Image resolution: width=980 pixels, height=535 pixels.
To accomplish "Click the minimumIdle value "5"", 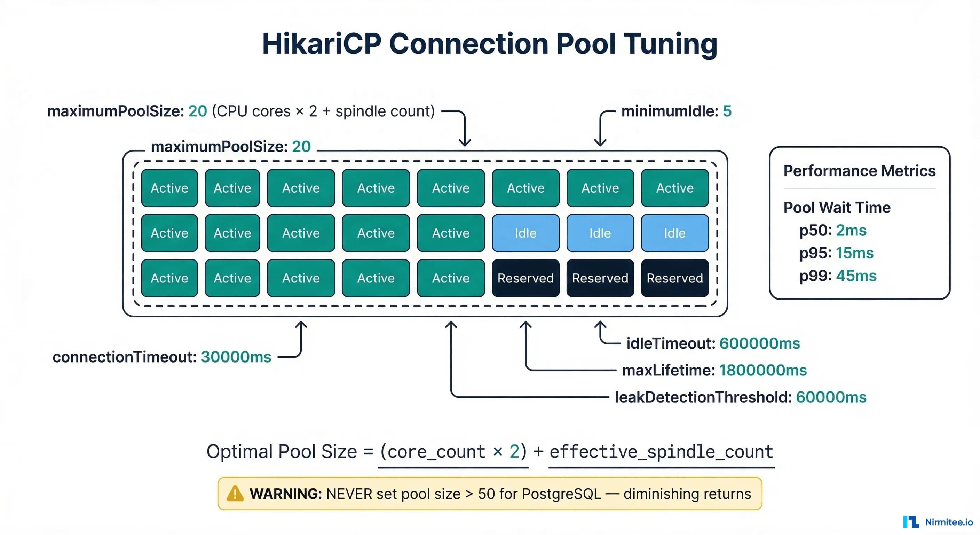I will point(727,111).
